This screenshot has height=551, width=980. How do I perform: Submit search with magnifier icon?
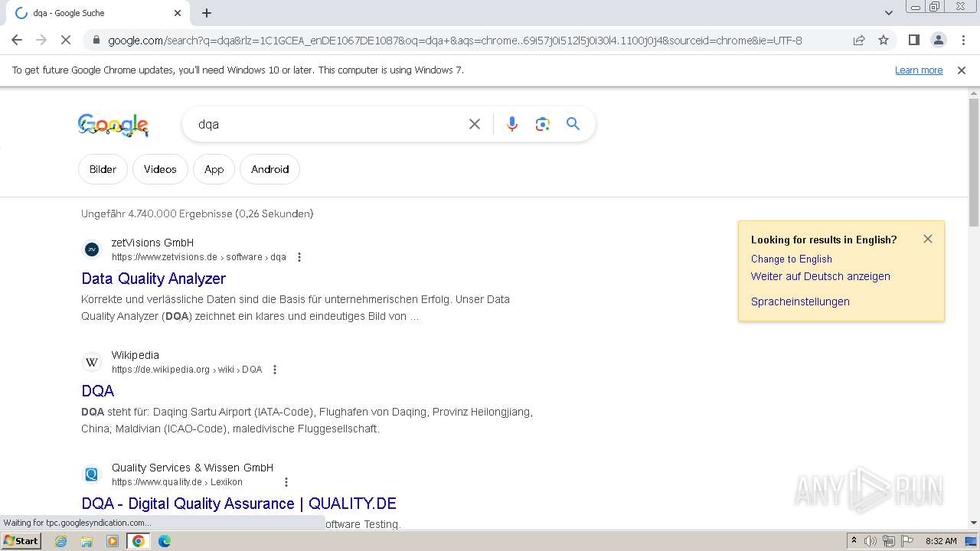click(573, 124)
